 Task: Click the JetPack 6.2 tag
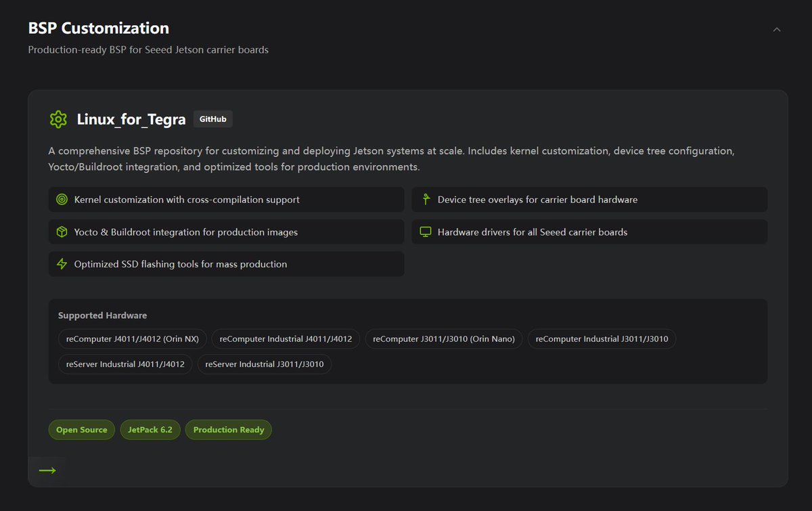pyautogui.click(x=150, y=430)
